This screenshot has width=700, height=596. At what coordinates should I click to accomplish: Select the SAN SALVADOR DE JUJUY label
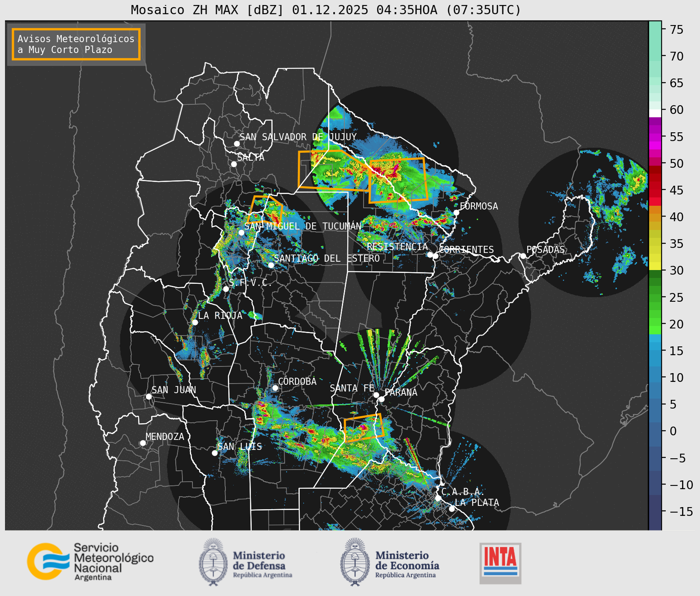click(x=298, y=137)
